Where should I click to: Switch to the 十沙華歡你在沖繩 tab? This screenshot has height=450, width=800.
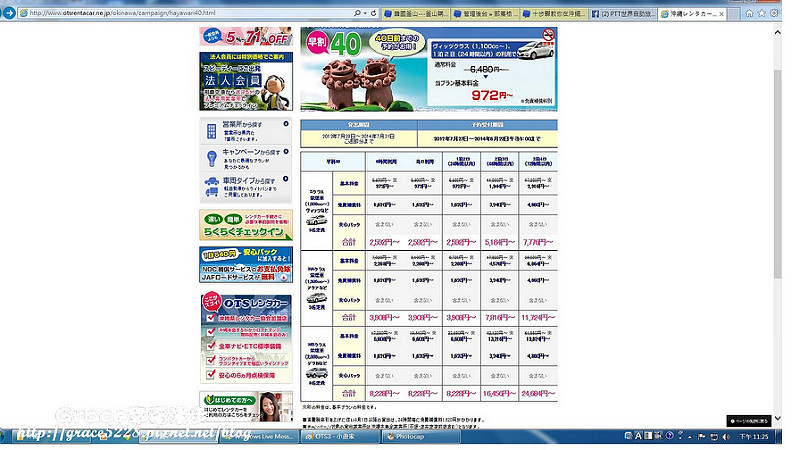554,14
